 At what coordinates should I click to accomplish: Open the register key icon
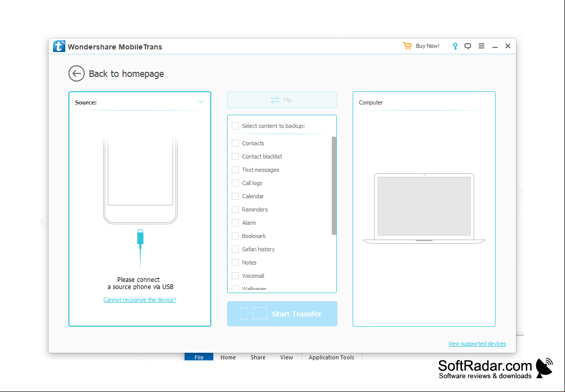[455, 46]
